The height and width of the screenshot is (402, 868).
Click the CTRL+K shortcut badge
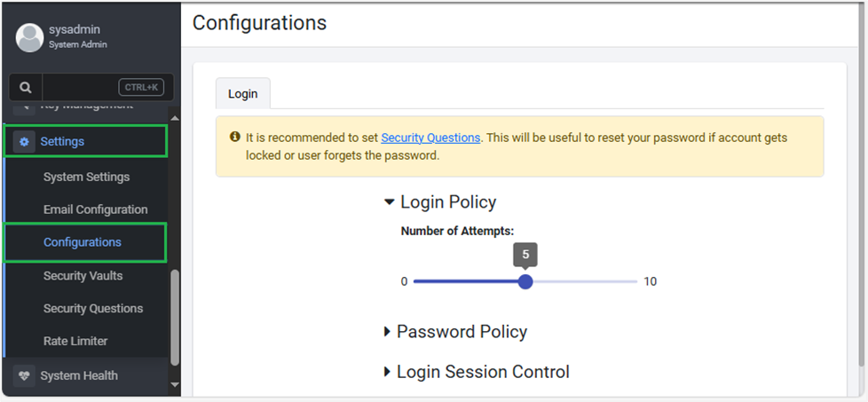141,88
